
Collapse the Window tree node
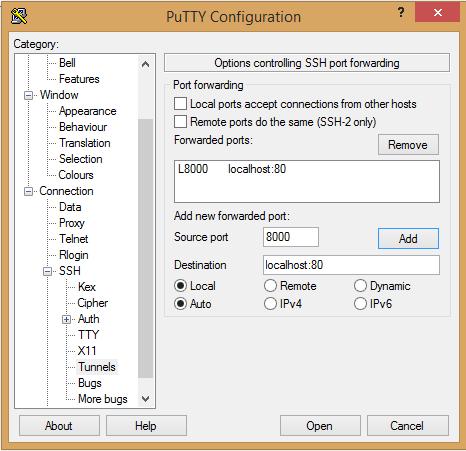[x=29, y=95]
